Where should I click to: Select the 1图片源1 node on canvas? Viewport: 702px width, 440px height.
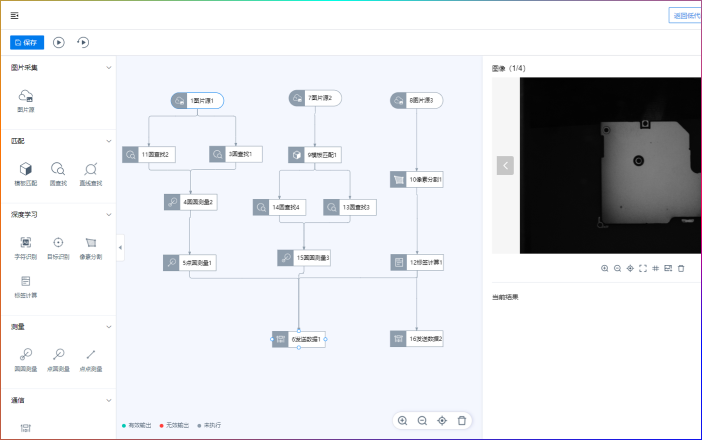click(197, 100)
